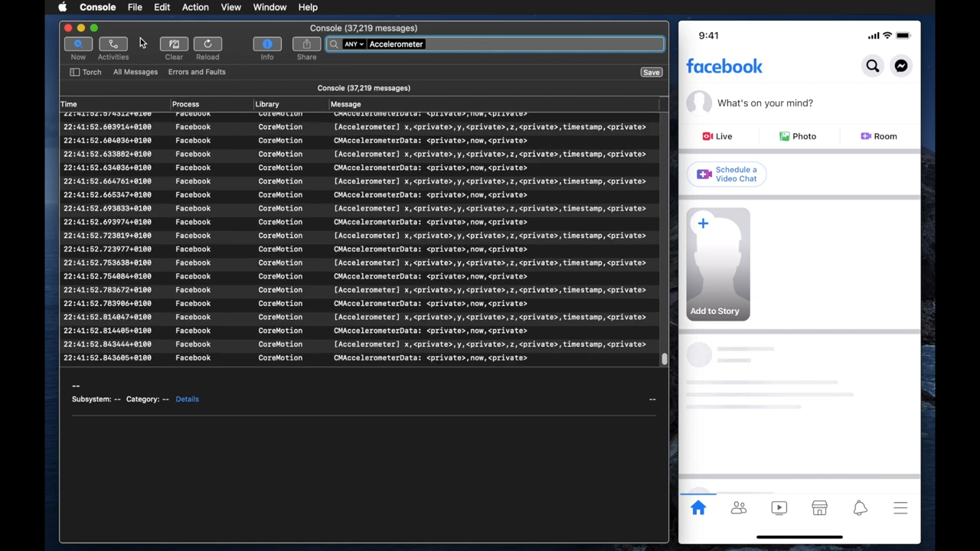Open Facebook Watch video tab icon
Viewport: 980px width, 551px height.
(779, 508)
